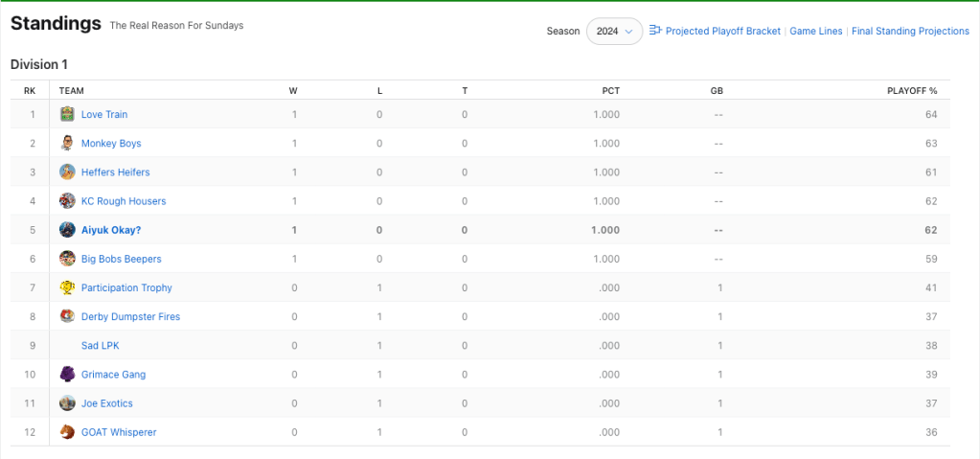Viewport: 980px width, 459px height.
Task: Select the Aiyuk Okay? team name
Action: click(111, 230)
